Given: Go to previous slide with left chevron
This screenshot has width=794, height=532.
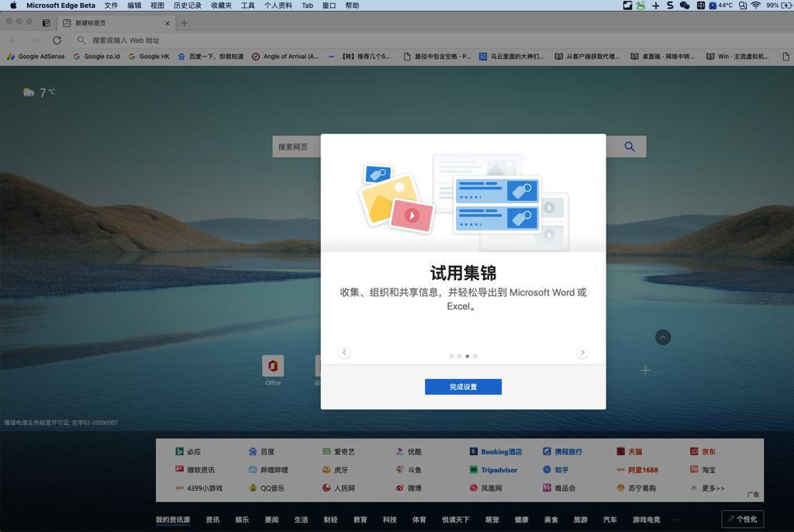Looking at the screenshot, I should pos(344,352).
